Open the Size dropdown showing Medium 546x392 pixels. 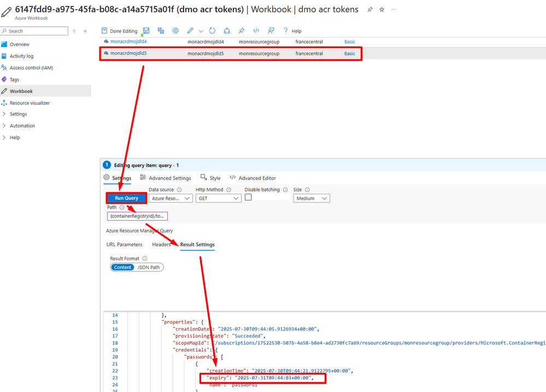(x=312, y=198)
